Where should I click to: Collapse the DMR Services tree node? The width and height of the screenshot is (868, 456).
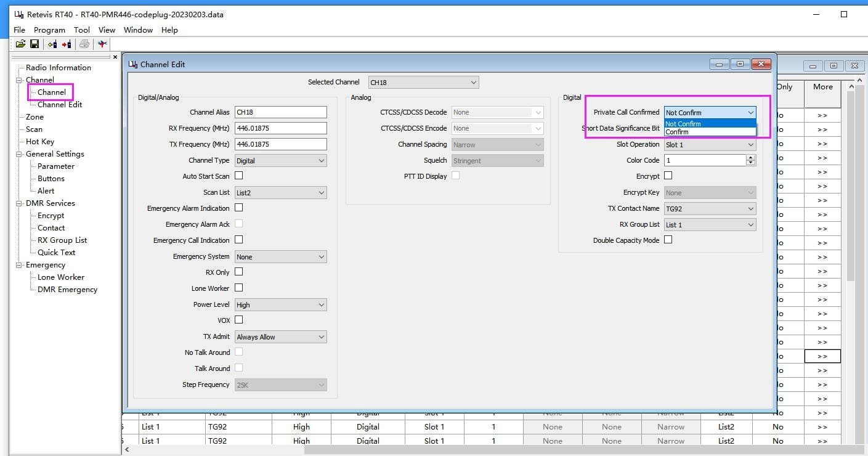[19, 203]
